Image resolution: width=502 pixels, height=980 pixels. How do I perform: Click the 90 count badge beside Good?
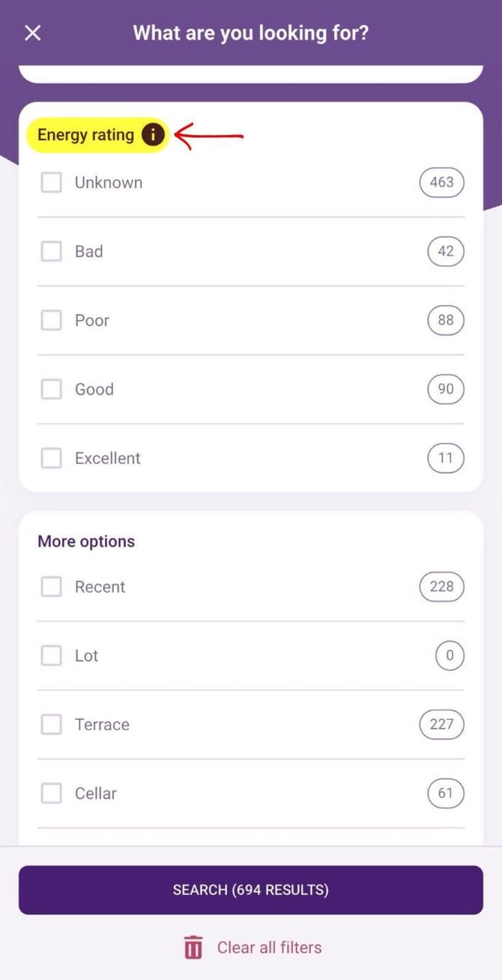[445, 389]
